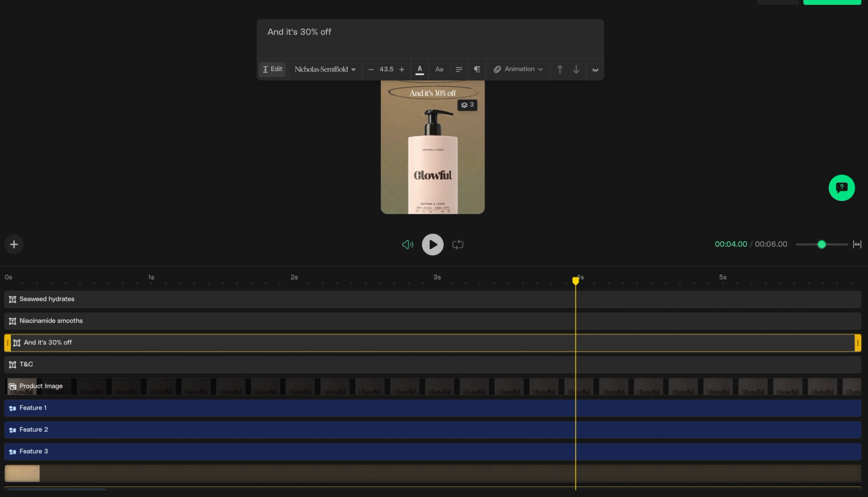Open the text color picker
This screenshot has width=868, height=497.
(x=420, y=69)
